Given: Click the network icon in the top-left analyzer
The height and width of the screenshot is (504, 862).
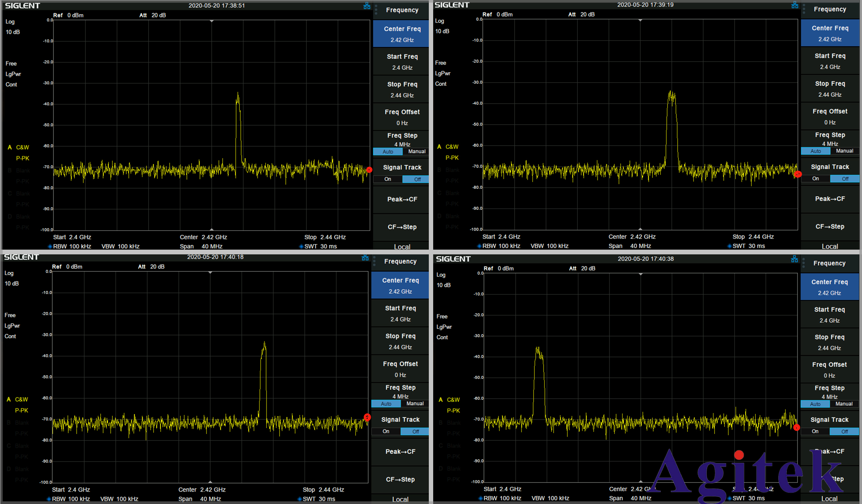Looking at the screenshot, I should (x=367, y=6).
